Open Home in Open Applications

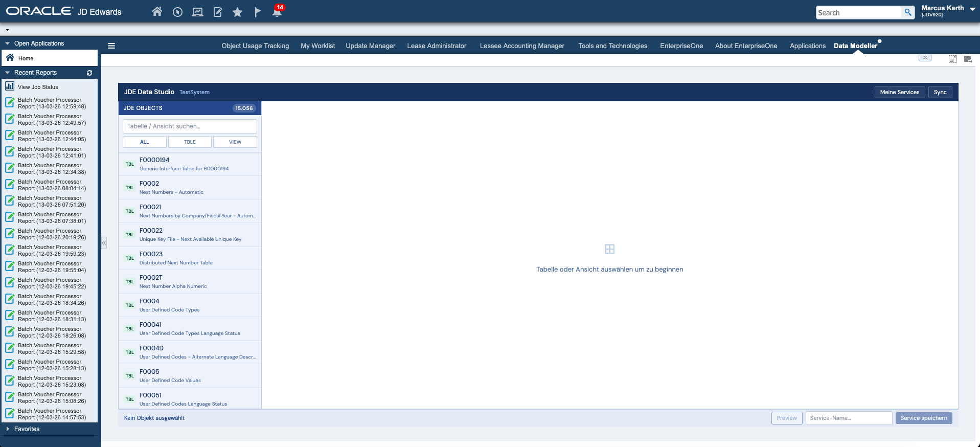[x=50, y=58]
